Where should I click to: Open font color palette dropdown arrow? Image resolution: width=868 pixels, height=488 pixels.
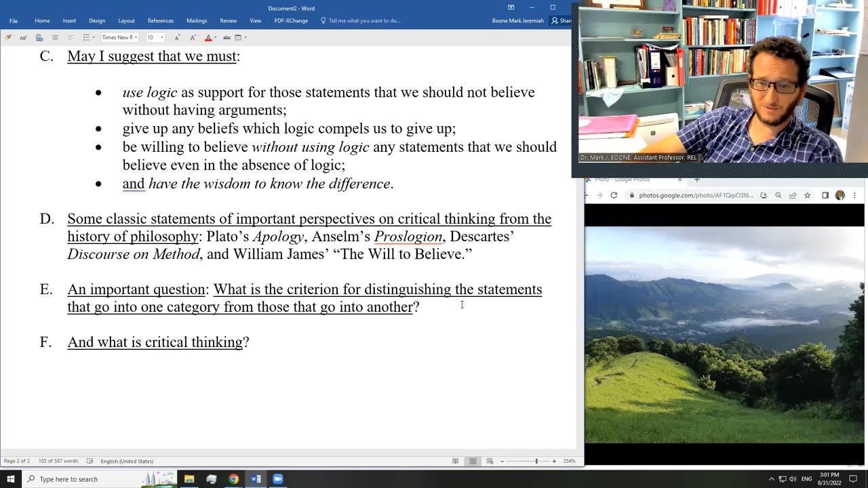(216, 37)
